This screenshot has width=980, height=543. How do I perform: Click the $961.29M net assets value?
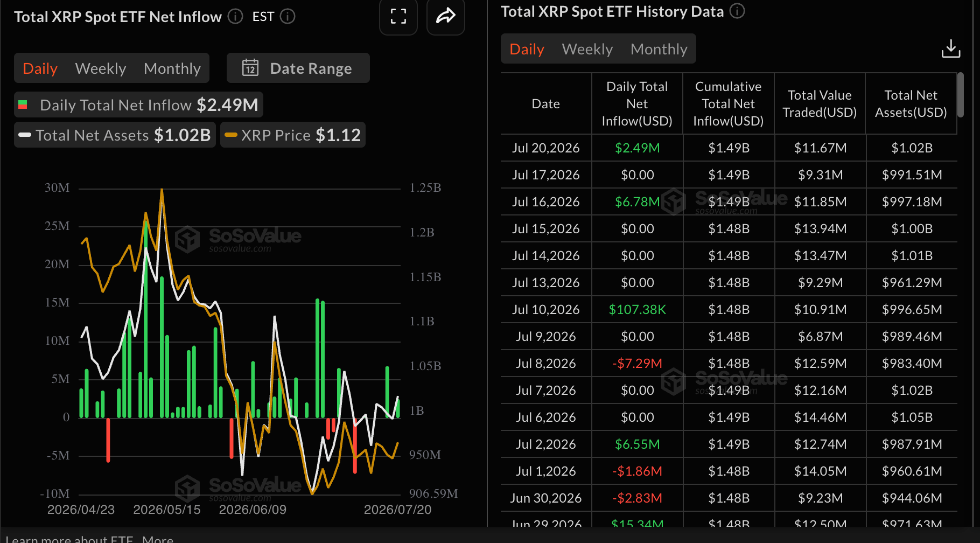point(912,282)
